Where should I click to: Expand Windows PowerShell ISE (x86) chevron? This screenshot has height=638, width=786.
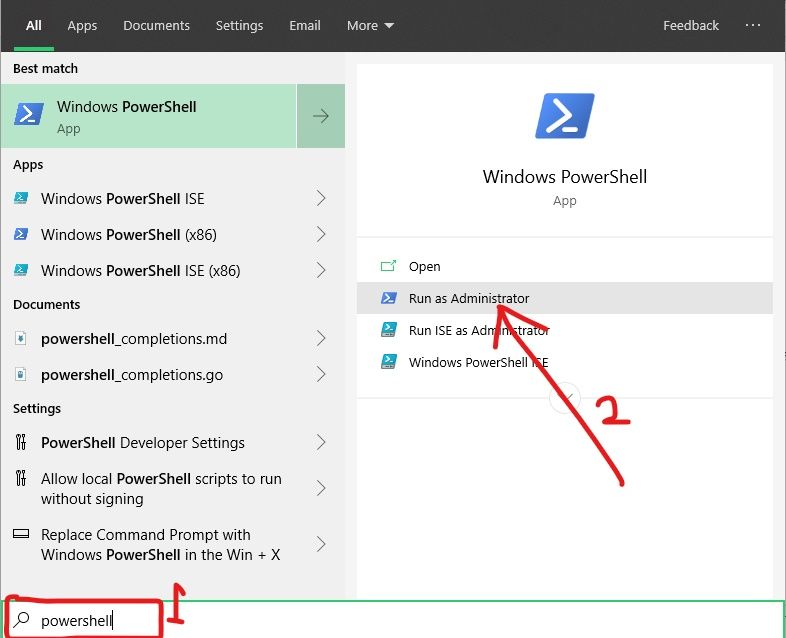(321, 271)
